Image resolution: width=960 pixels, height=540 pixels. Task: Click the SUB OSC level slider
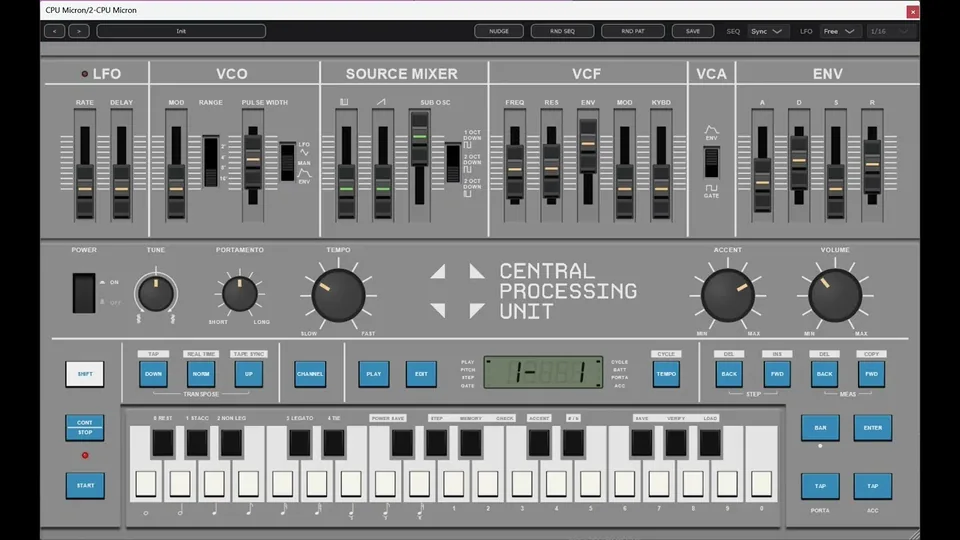(x=419, y=137)
